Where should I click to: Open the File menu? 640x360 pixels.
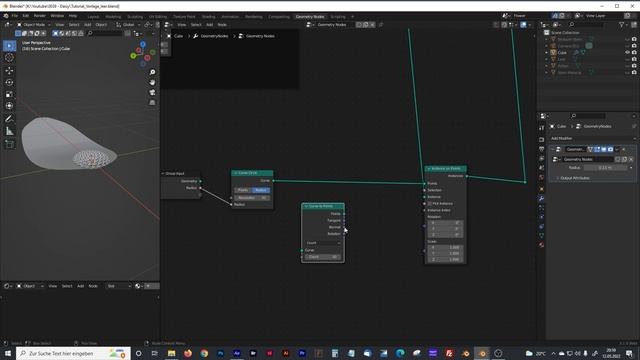tap(15, 16)
